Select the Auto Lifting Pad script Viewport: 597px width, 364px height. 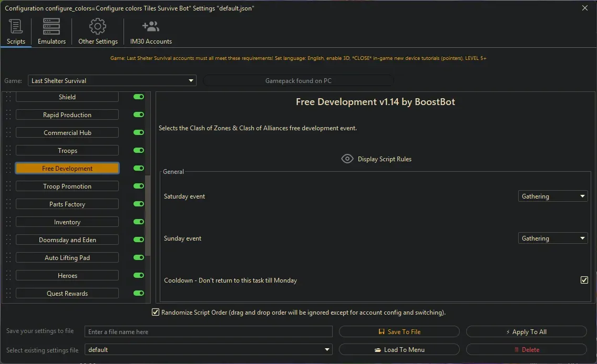(x=67, y=258)
